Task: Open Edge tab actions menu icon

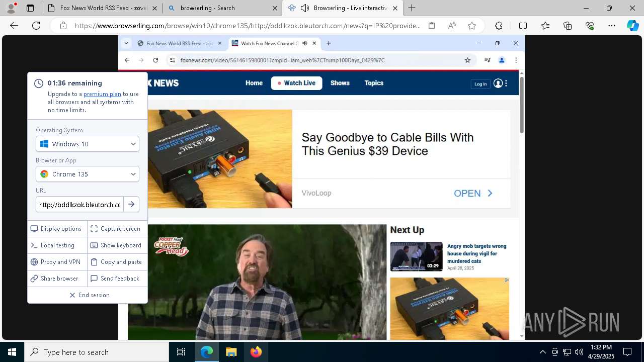Action: [30, 8]
